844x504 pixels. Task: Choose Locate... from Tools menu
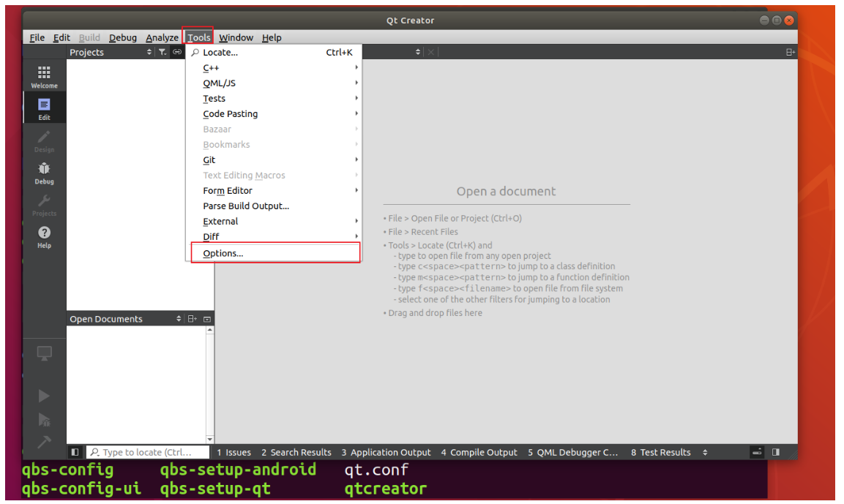(x=274, y=52)
